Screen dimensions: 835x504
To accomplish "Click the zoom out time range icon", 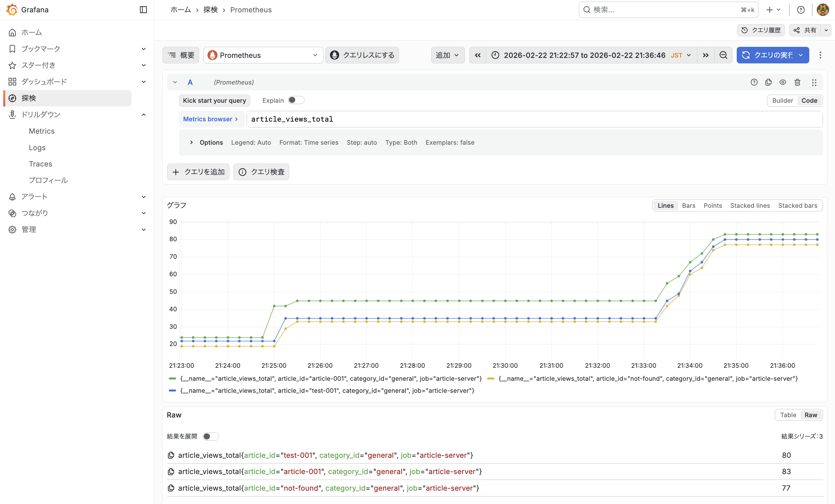I will (x=723, y=55).
